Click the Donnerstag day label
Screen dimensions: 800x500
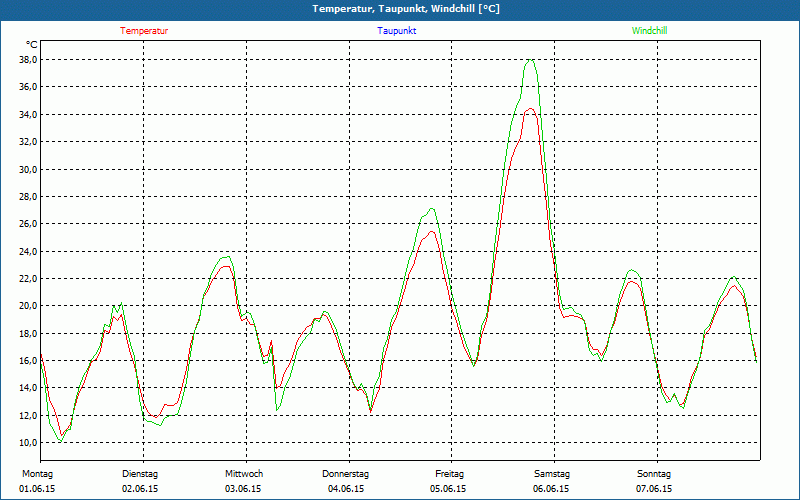pyautogui.click(x=345, y=474)
